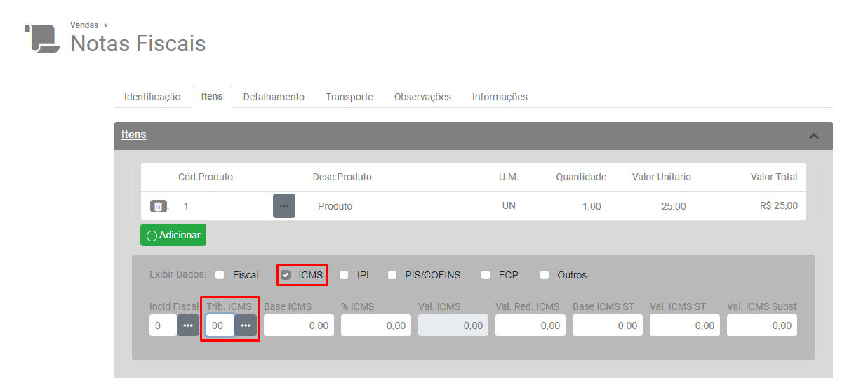Image resolution: width=868 pixels, height=378 pixels.
Task: Click the Cód.Produto column header
Action: coord(206,177)
